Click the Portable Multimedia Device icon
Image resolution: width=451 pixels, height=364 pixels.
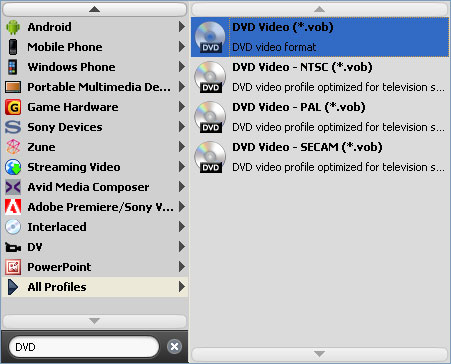point(13,87)
